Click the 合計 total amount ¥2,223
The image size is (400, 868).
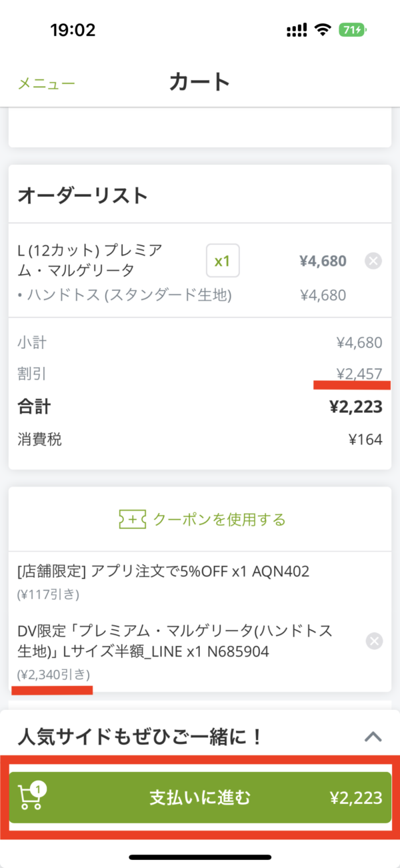point(356,408)
